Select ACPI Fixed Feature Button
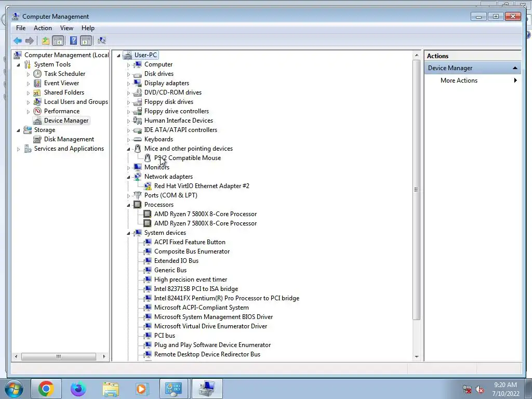 190,242
